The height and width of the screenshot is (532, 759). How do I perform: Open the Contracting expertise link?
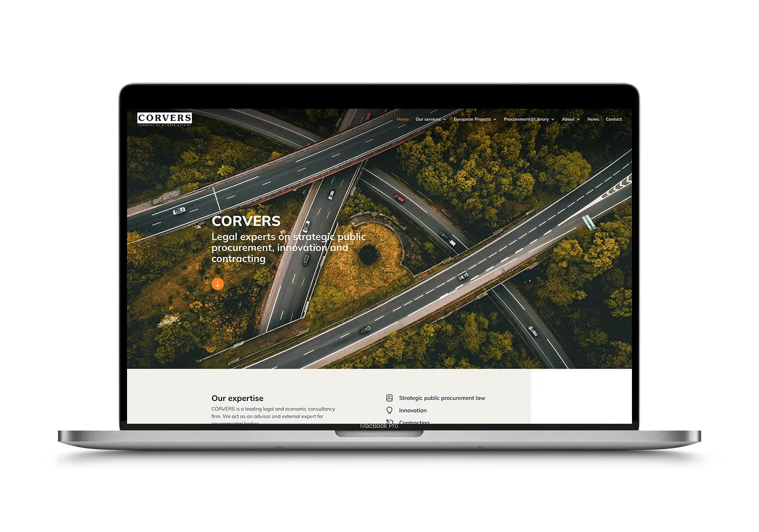[x=414, y=422]
